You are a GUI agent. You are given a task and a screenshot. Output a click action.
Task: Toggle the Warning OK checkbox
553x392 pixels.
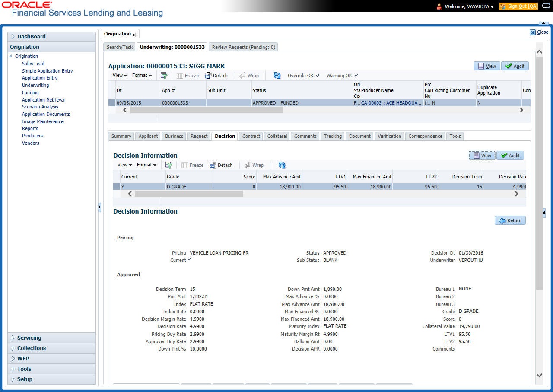pos(356,76)
